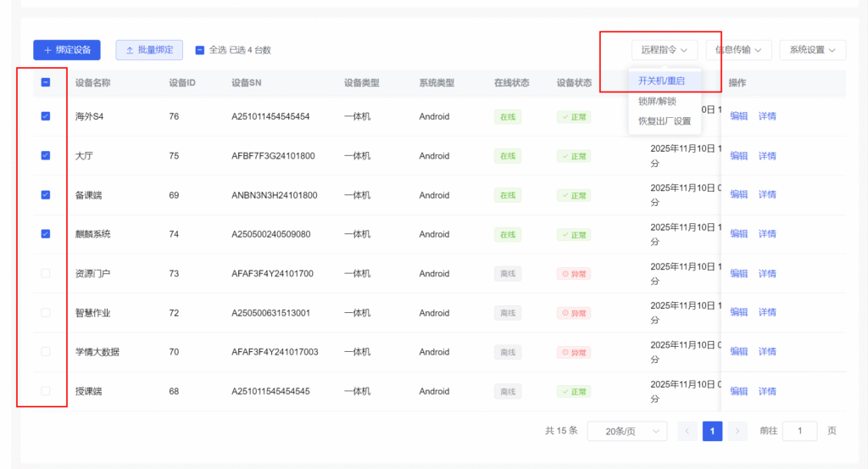
Task: Click the 前往 page number input field
Action: (799, 431)
